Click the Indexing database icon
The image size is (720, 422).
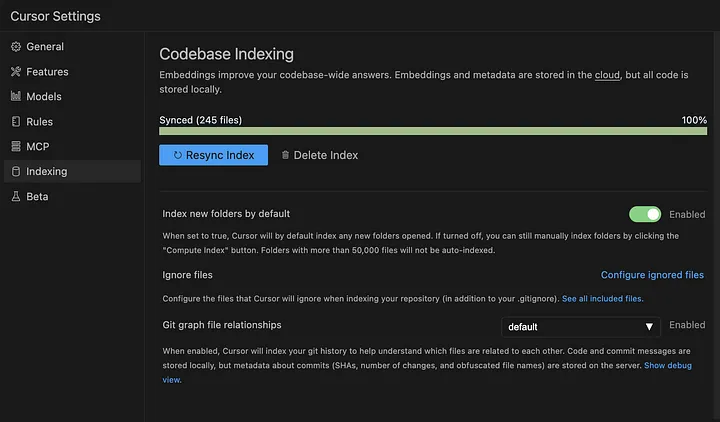pyautogui.click(x=16, y=171)
